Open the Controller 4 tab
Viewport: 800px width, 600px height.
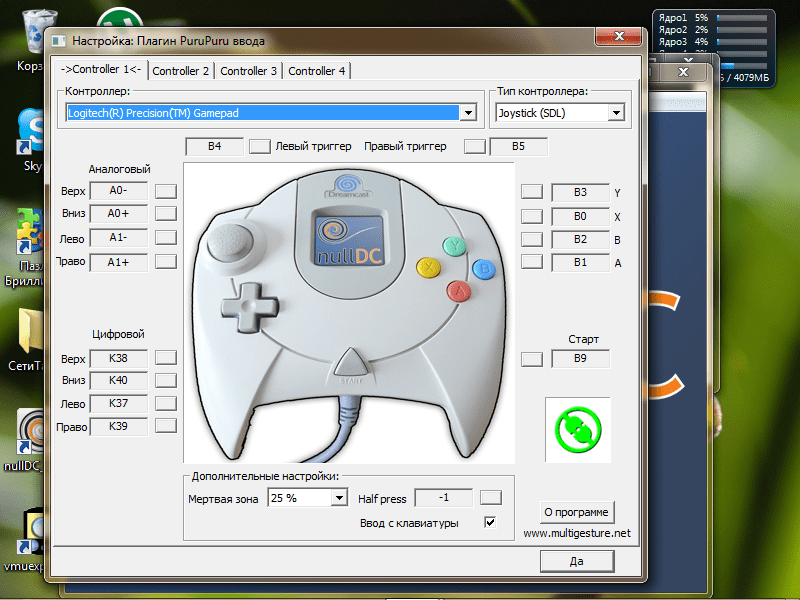tap(316, 71)
